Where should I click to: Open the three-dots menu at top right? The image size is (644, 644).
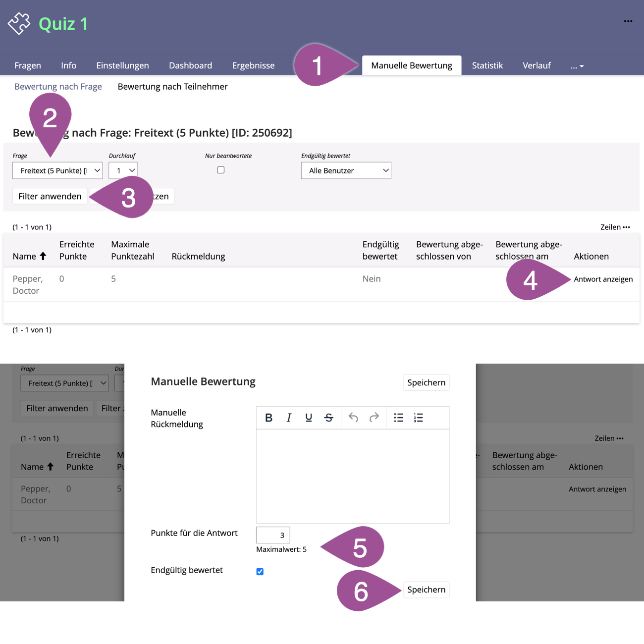point(628,21)
